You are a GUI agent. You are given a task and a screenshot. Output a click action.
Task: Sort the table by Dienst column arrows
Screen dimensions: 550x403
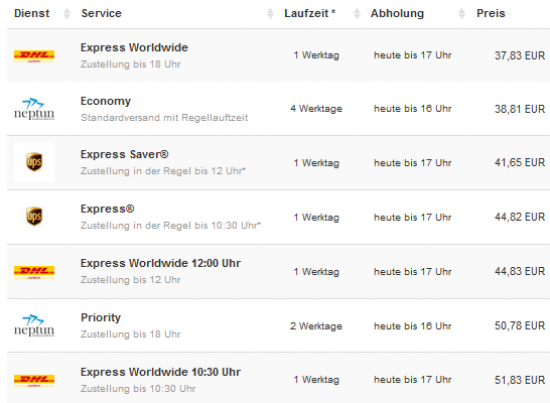pyautogui.click(x=67, y=14)
